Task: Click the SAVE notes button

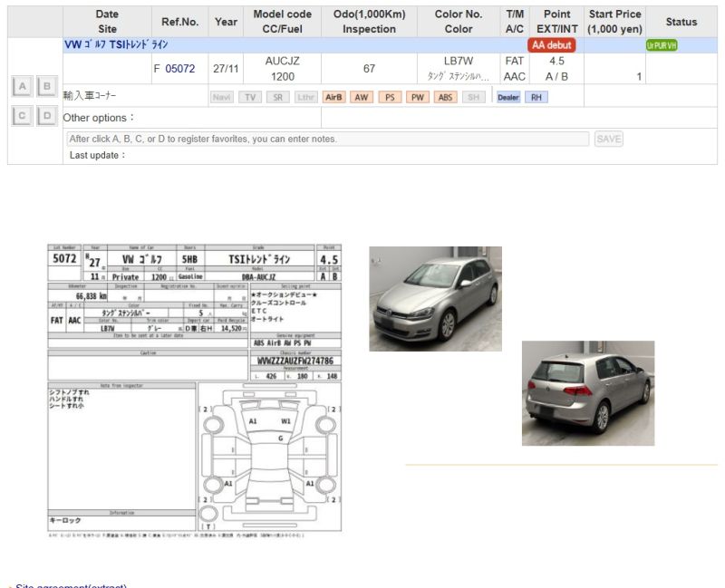Action: tap(608, 139)
